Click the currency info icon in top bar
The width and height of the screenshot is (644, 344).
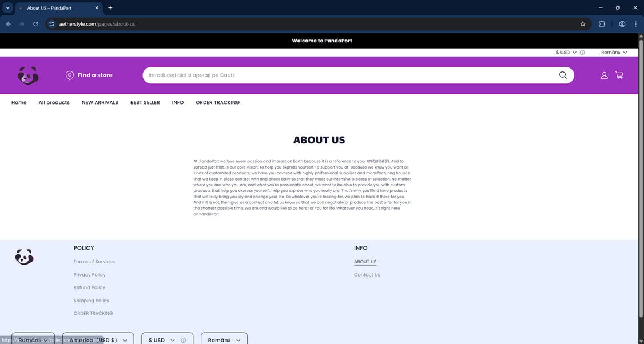coord(582,53)
